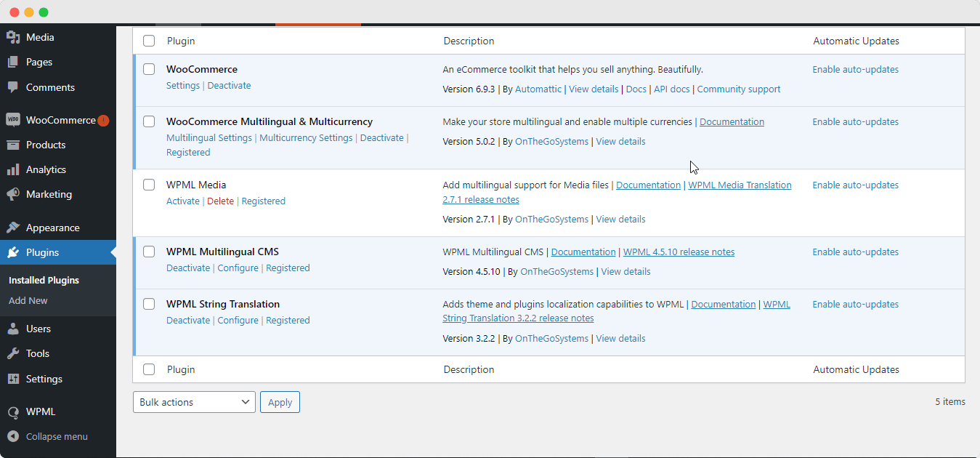Click OnTheGoSystems author link for WPML String Translation
Image resolution: width=980 pixels, height=458 pixels.
551,338
